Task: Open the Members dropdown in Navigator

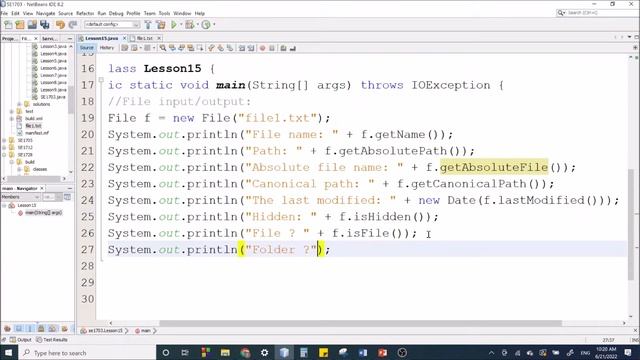Action: point(20,197)
